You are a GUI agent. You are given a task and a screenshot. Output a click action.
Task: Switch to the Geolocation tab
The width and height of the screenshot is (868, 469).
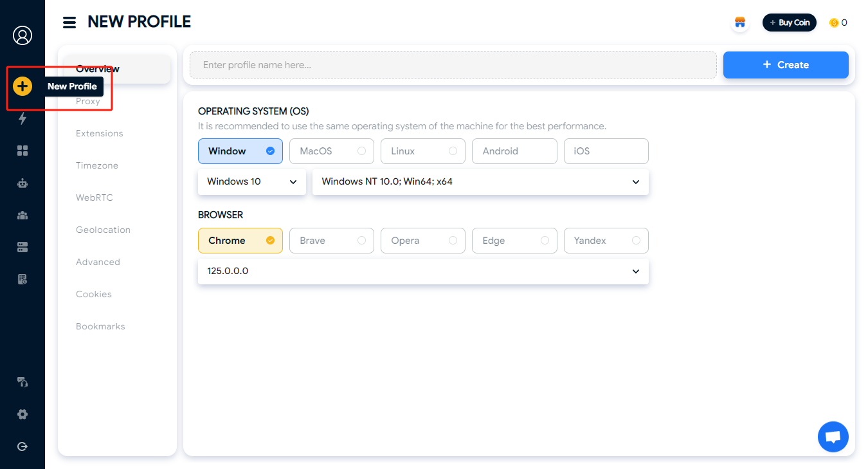click(x=103, y=230)
